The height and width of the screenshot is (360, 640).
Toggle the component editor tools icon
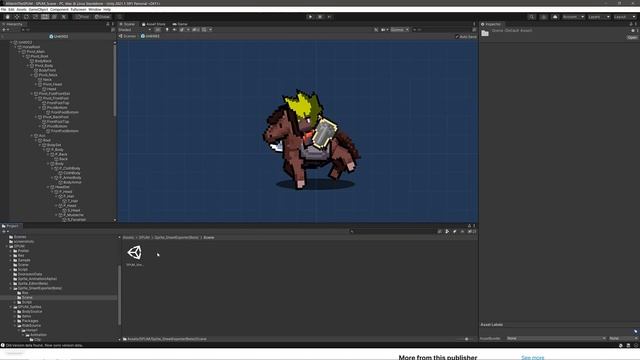click(376, 30)
